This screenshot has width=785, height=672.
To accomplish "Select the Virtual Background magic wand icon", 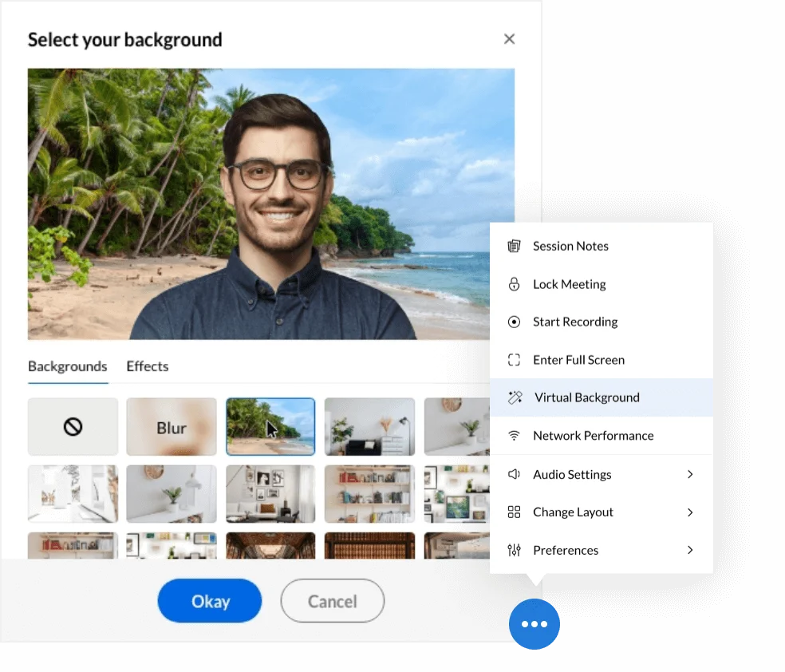I will coord(515,397).
